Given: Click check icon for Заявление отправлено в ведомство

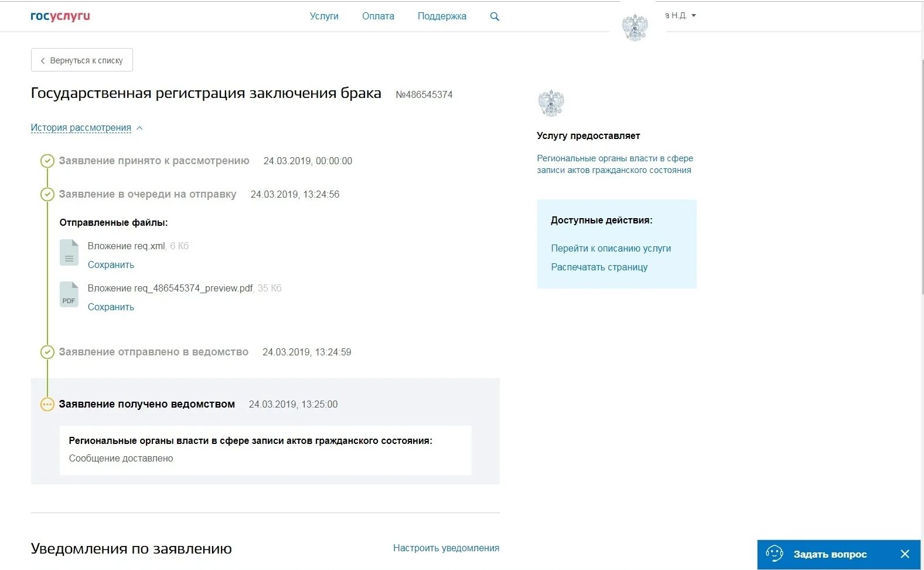Looking at the screenshot, I should tap(47, 352).
